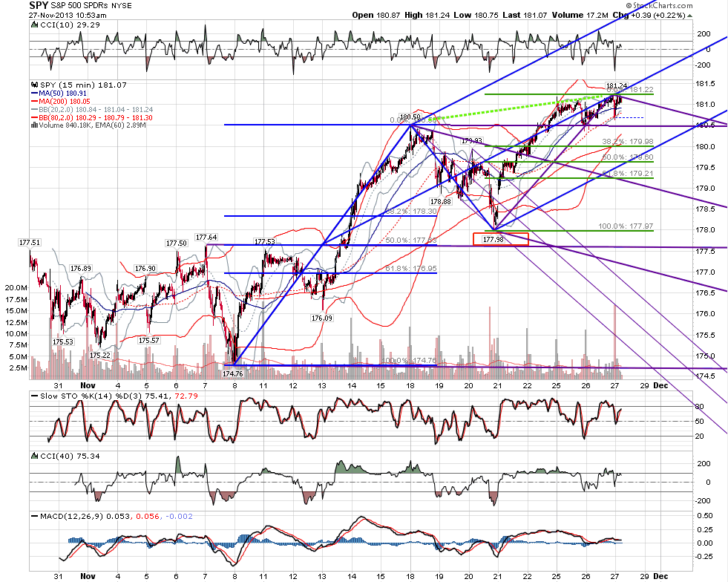Click the volume bars icon beside Volume 840.18K
This screenshot has height=582, width=728.
pos(34,125)
